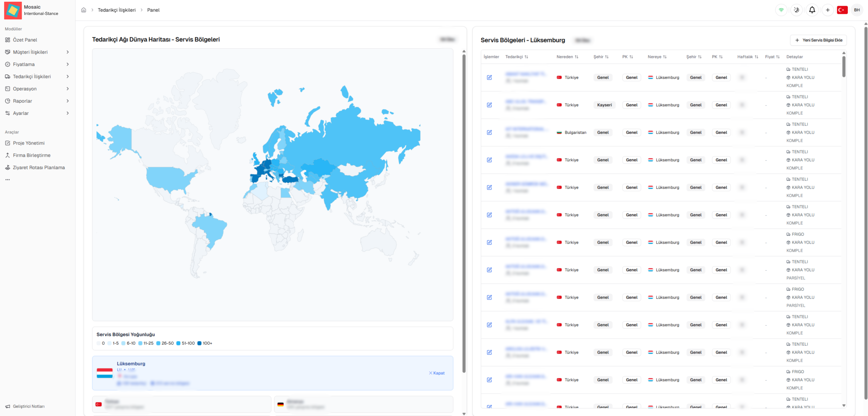Edit the TENTELI PARSİYEL row
The image size is (868, 416).
tap(489, 270)
